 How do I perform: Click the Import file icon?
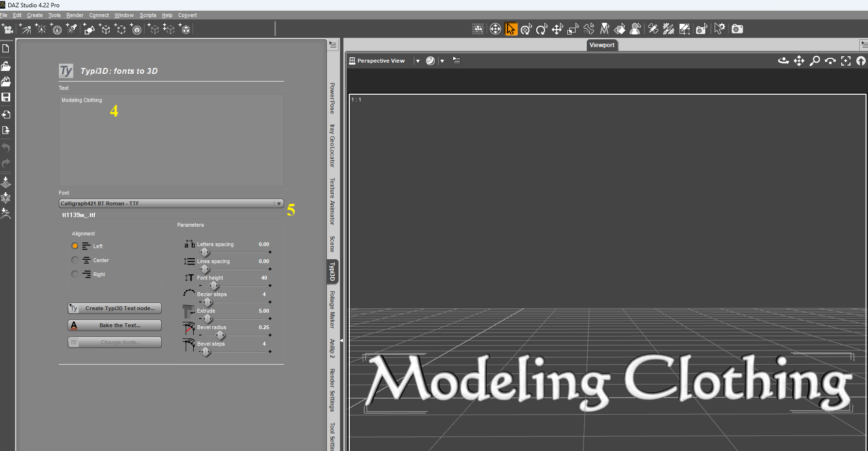(6, 115)
